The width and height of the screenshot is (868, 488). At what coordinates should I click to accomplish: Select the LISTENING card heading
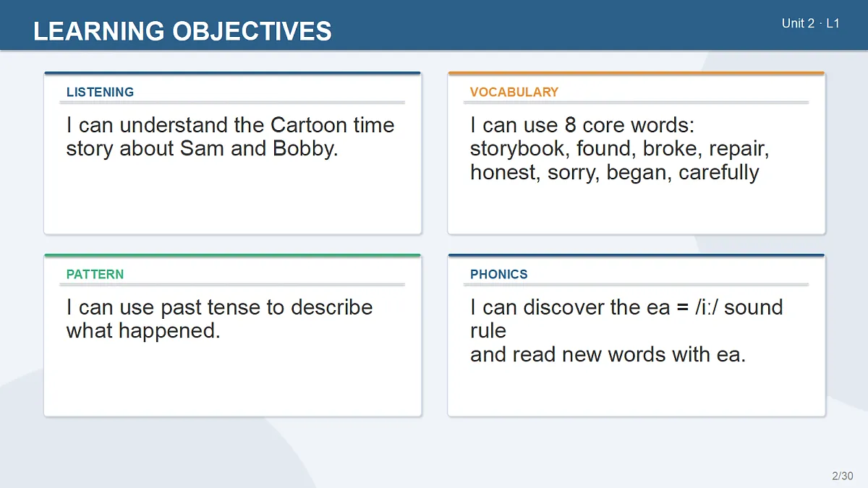[100, 92]
